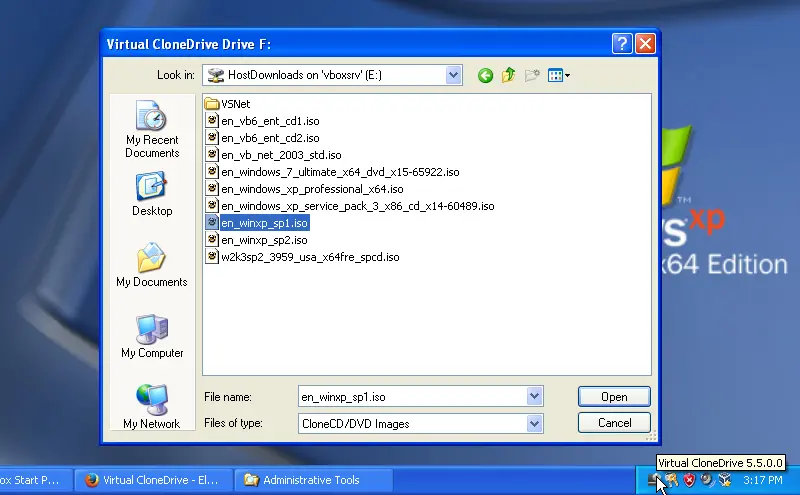Click the File name input field
This screenshot has height=495, width=800.
[x=412, y=397]
